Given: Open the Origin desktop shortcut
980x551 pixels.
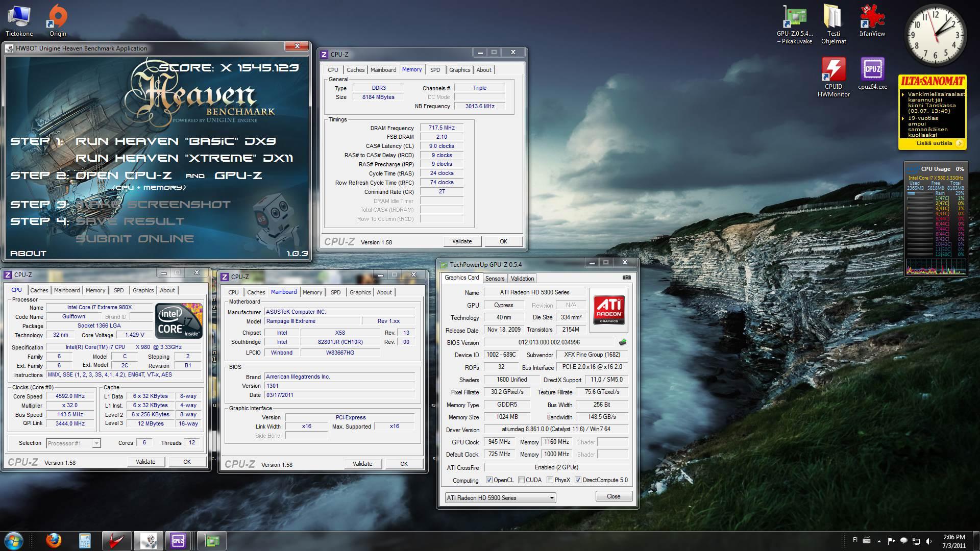Looking at the screenshot, I should [x=58, y=20].
